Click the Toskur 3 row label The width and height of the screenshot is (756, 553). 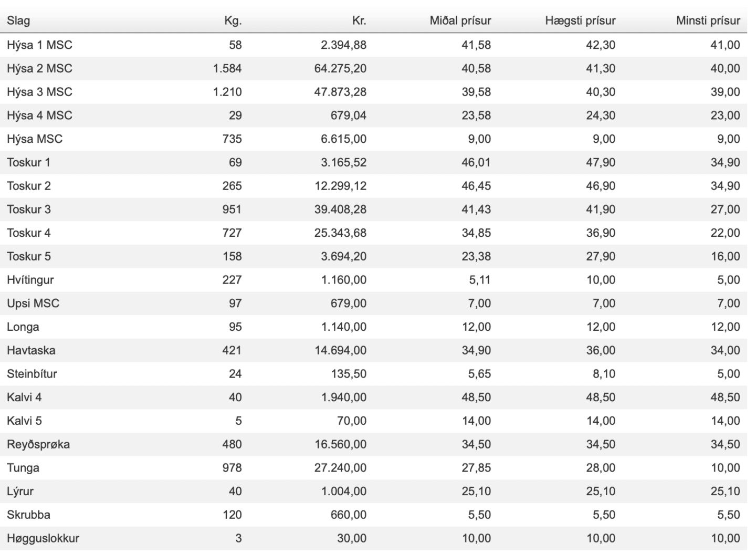pyautogui.click(x=29, y=210)
